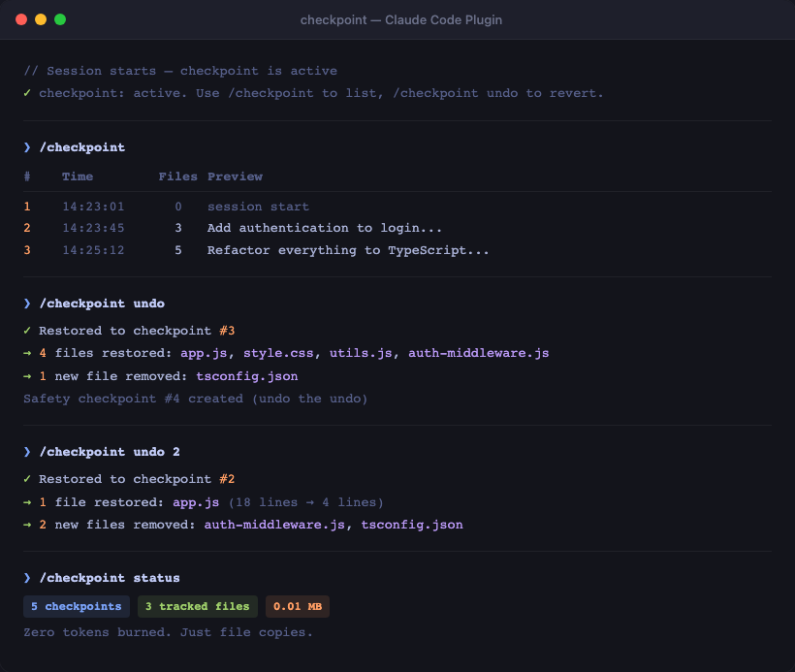Select the 'Refactor everything to TypeScript...' preview

(348, 250)
